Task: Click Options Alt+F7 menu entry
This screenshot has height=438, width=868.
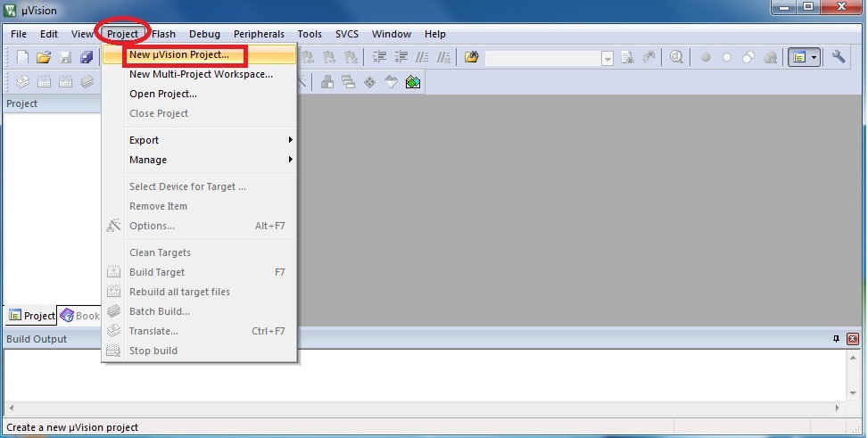Action: coord(199,226)
